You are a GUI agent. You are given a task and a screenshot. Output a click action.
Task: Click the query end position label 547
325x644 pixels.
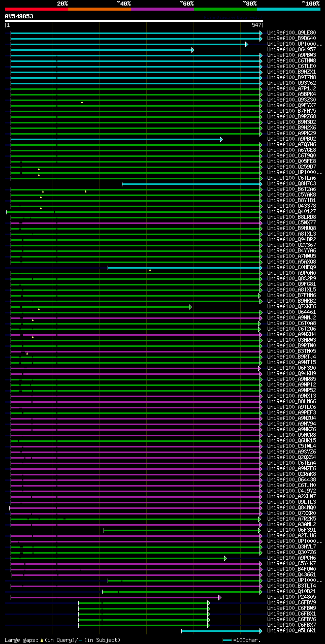tap(256, 25)
